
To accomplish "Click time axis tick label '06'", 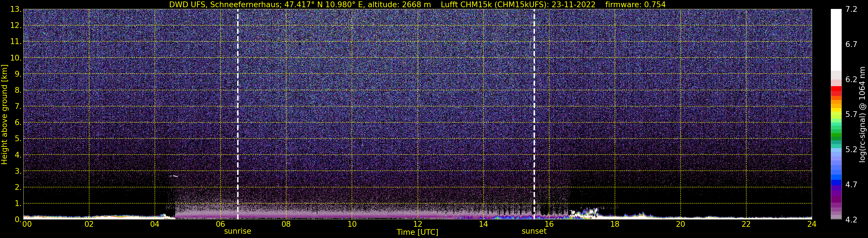I will 220,224.
